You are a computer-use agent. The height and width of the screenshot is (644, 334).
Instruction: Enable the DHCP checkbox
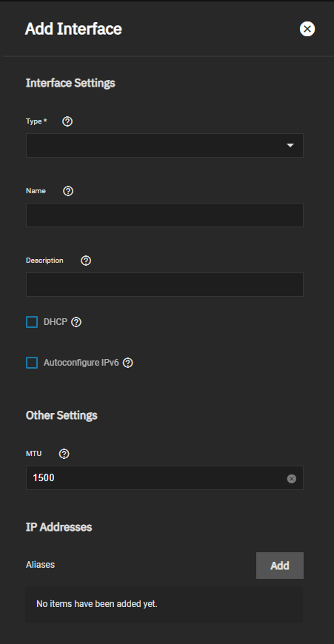[32, 322]
